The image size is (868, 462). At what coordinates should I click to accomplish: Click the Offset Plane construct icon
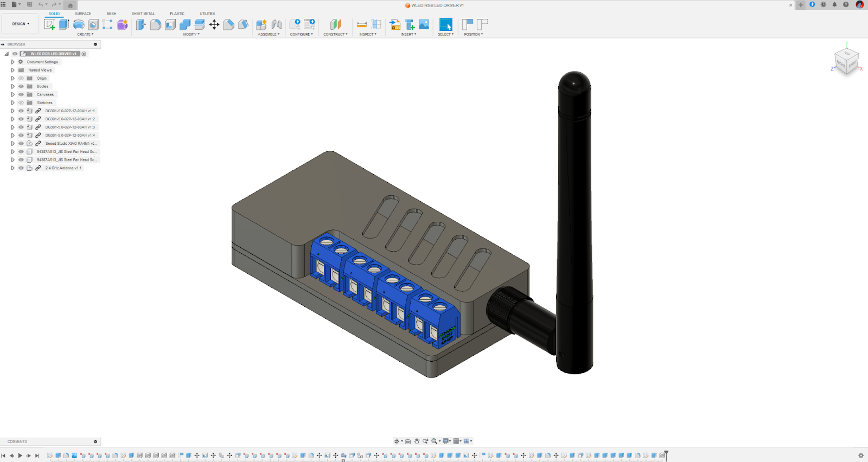(x=336, y=24)
